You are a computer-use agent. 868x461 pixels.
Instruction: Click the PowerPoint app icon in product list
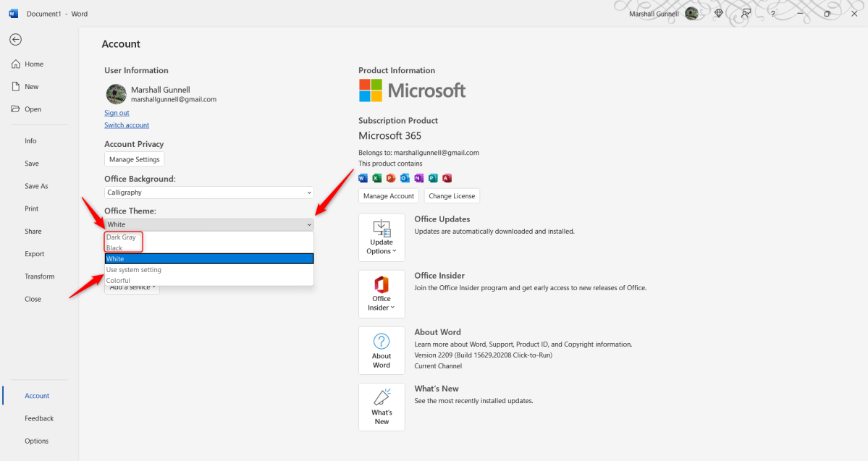[391, 177]
